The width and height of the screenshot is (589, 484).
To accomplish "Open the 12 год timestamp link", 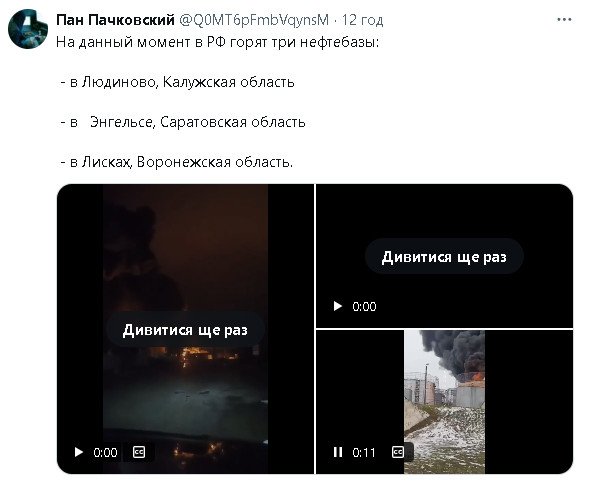I will [x=362, y=20].
